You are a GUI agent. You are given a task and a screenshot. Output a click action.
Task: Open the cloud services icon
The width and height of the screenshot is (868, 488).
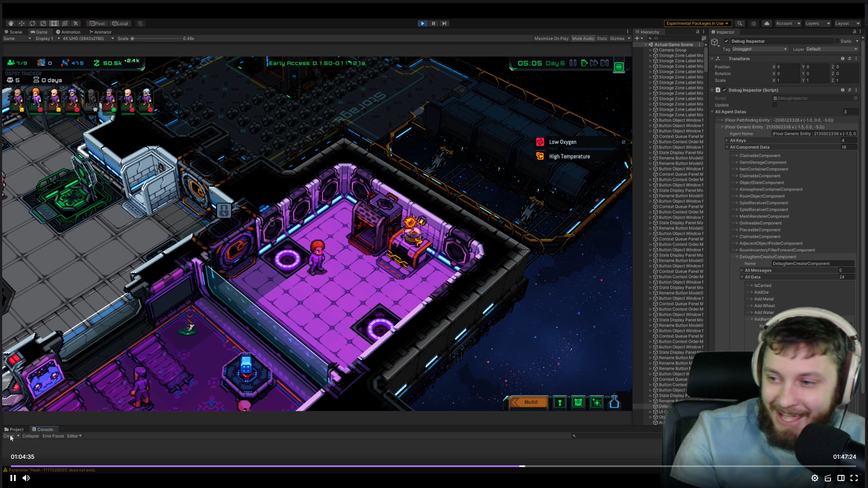[767, 24]
